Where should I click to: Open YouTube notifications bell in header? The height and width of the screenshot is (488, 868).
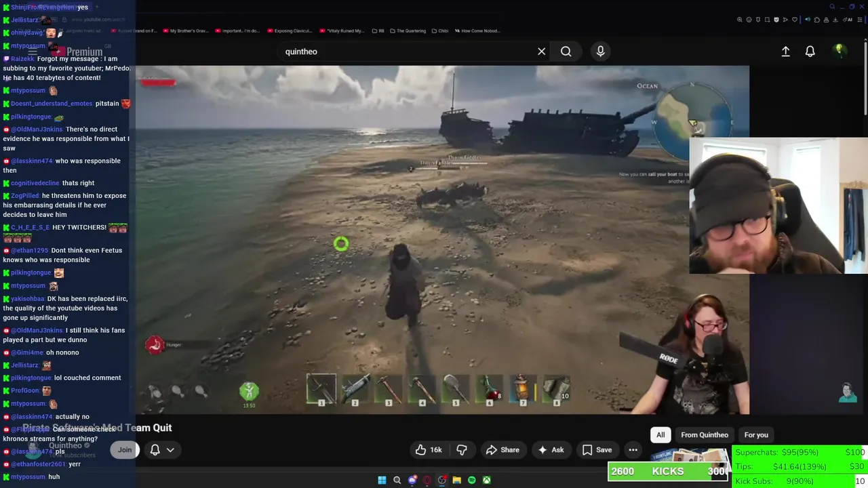pos(810,52)
